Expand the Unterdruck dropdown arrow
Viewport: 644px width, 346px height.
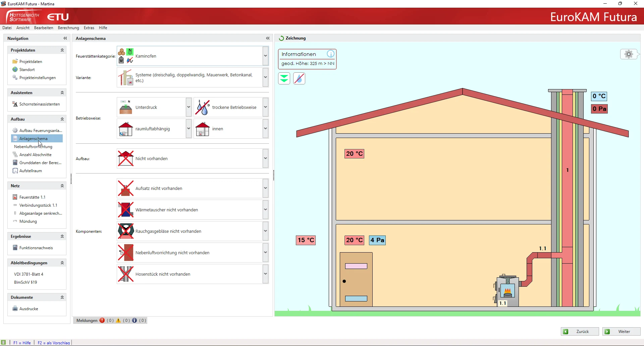pyautogui.click(x=189, y=108)
